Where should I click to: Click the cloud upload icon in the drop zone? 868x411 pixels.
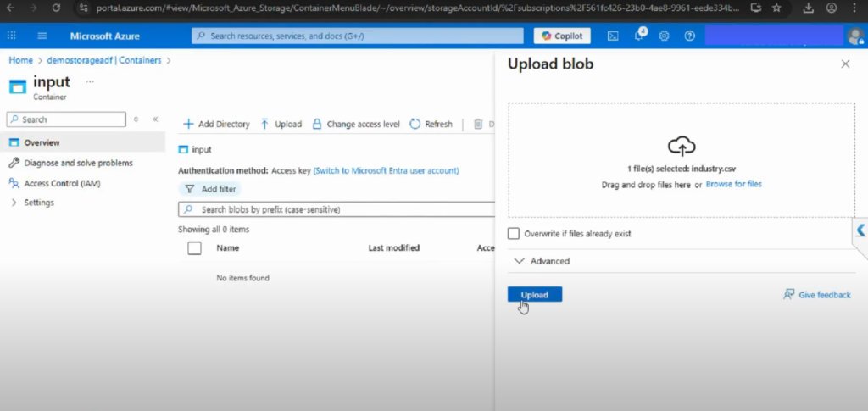(x=682, y=146)
